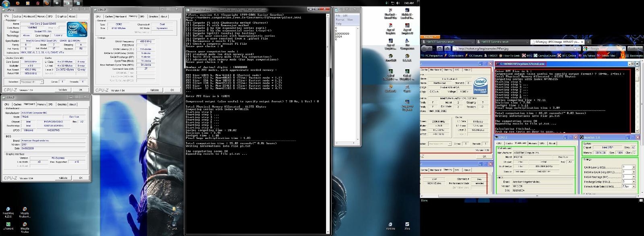Open the Mozilla Firefox 4 desktop shortcut

click(x=25, y=211)
